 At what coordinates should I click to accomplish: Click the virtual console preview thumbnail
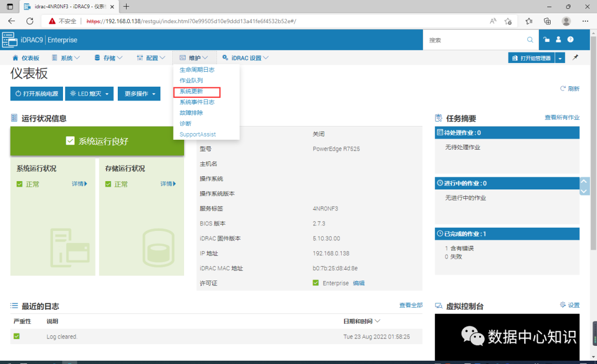coord(507,336)
